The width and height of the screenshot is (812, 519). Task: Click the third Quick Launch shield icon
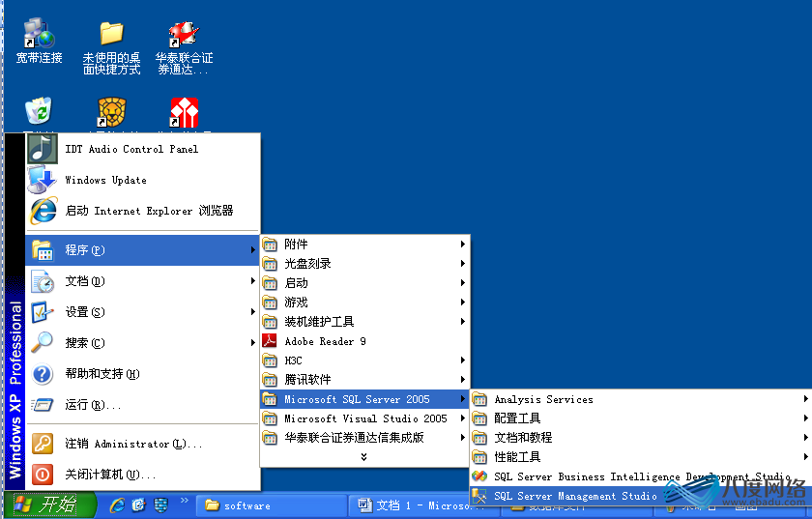(161, 505)
